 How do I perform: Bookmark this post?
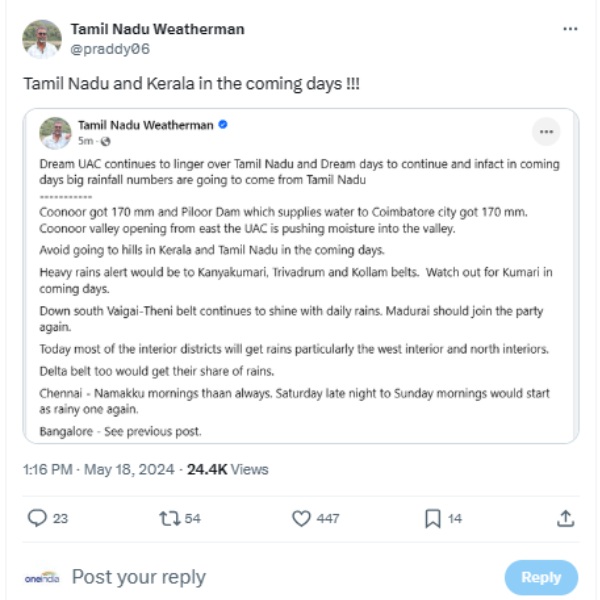(x=433, y=518)
